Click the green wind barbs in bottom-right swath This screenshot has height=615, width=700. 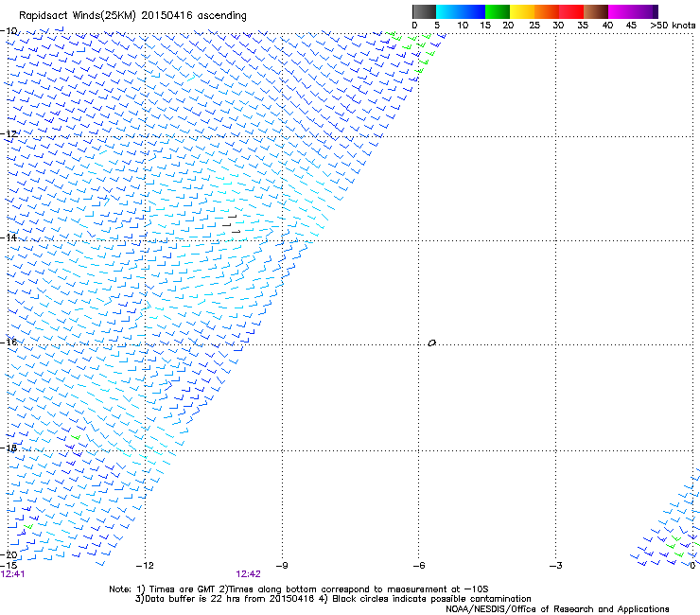coord(677,547)
